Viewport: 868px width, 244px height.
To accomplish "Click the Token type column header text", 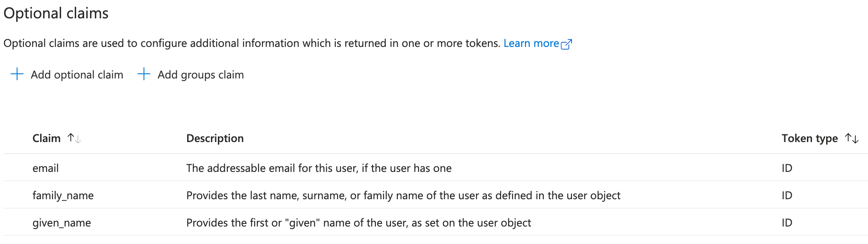I will click(809, 138).
